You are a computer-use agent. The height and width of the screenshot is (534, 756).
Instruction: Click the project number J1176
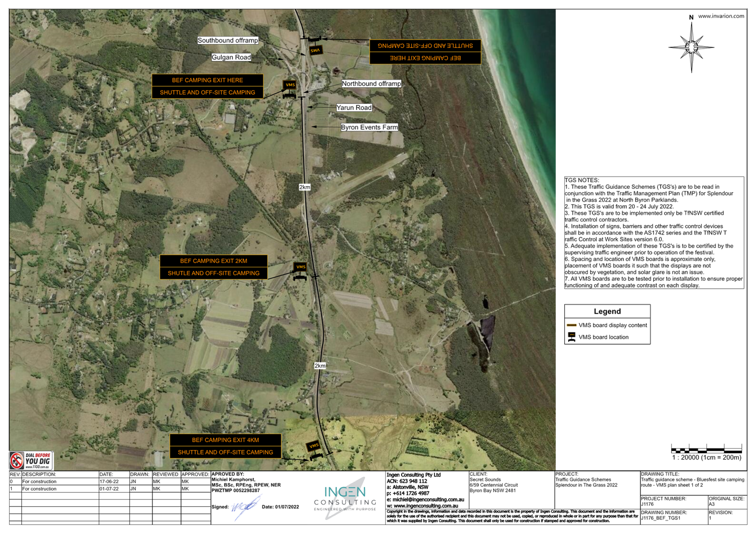tap(648, 505)
